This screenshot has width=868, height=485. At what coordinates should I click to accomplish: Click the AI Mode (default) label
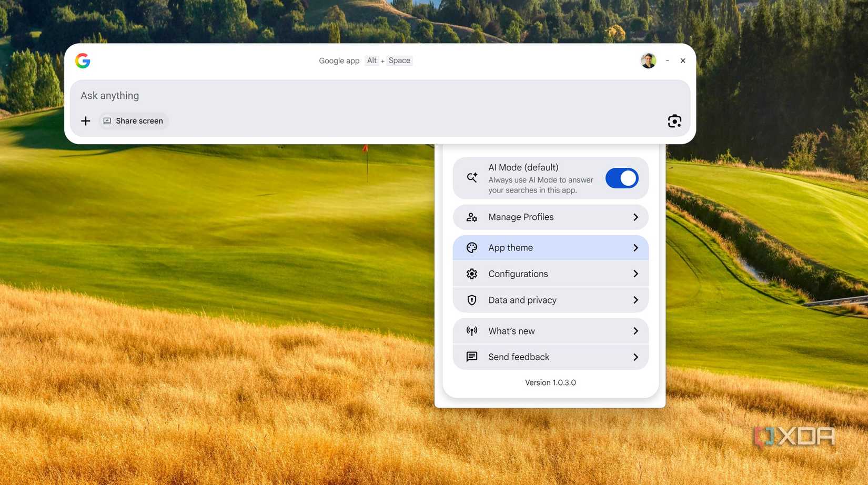pos(523,167)
